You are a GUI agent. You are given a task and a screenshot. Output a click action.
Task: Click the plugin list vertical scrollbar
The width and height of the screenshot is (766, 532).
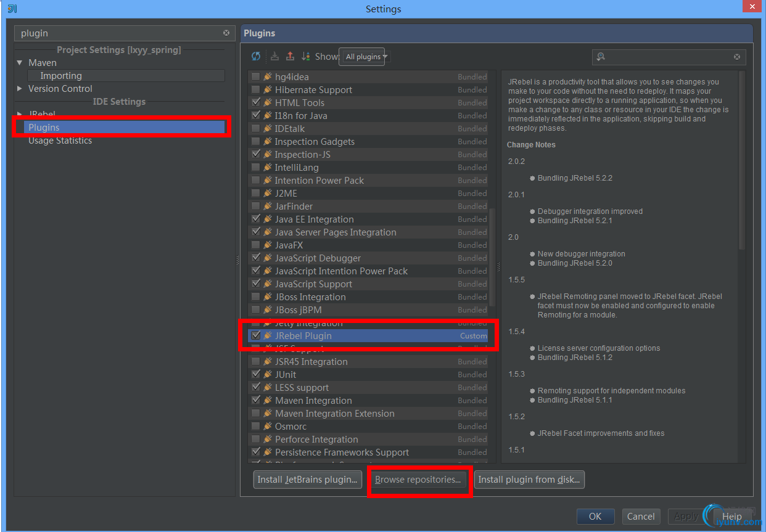pyautogui.click(x=492, y=259)
